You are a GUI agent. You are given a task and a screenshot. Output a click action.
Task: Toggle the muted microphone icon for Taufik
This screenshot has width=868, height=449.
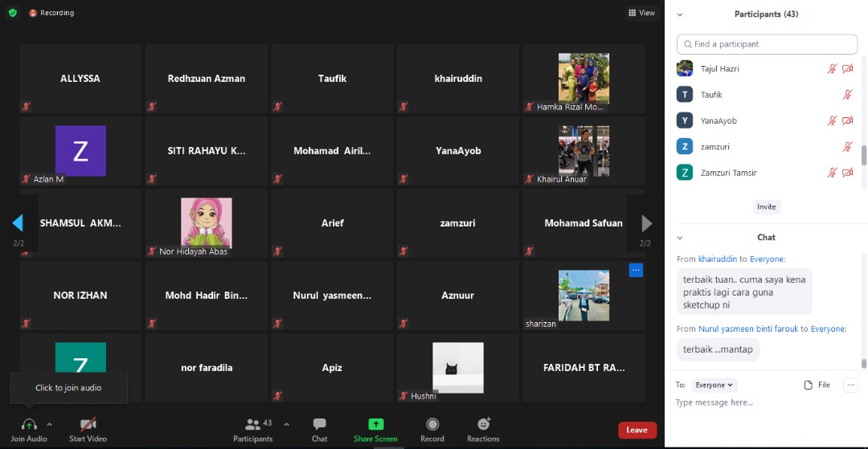[847, 95]
